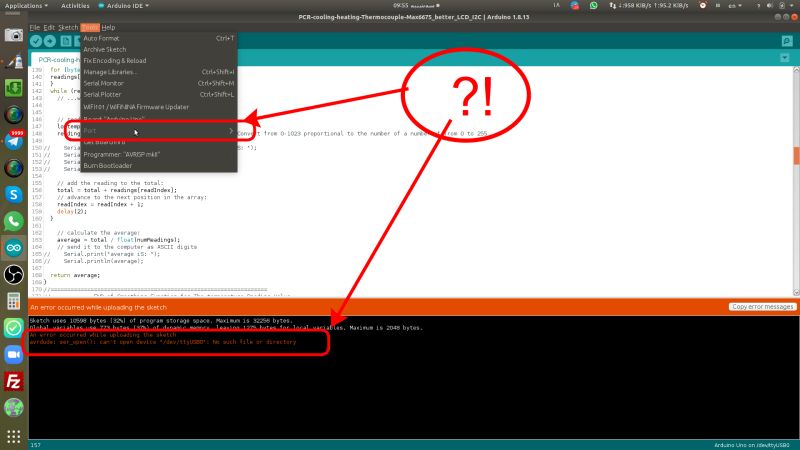Open the screenshot camera dock icon
Image resolution: width=800 pixels, height=450 pixels.
click(x=14, y=35)
